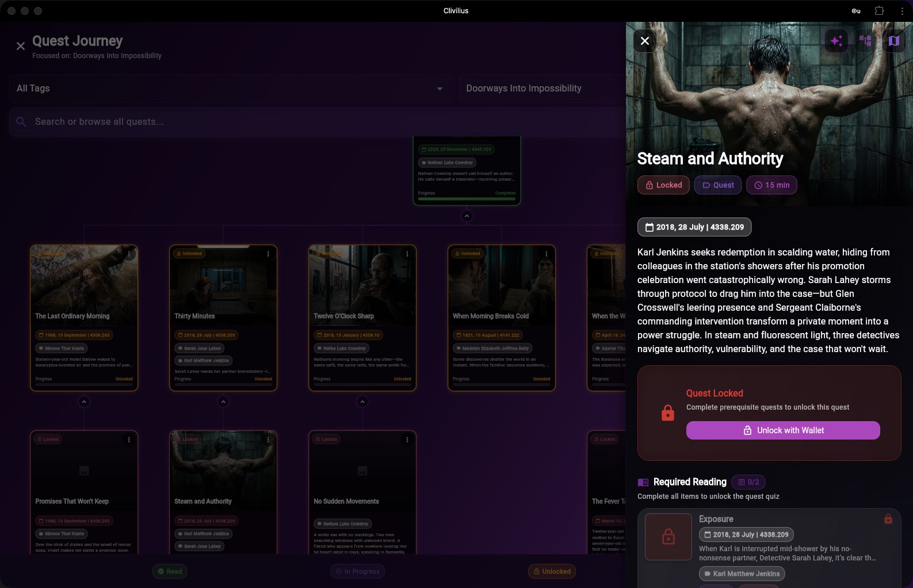This screenshot has width=913, height=588.
Task: Click the red lock icon on Exposure item
Action: click(x=888, y=519)
